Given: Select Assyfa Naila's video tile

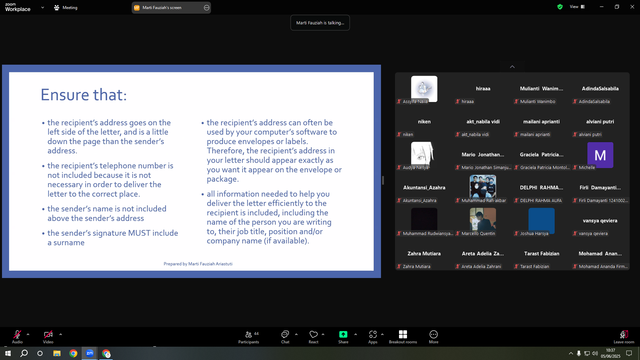Looking at the screenshot, I should pyautogui.click(x=424, y=89).
